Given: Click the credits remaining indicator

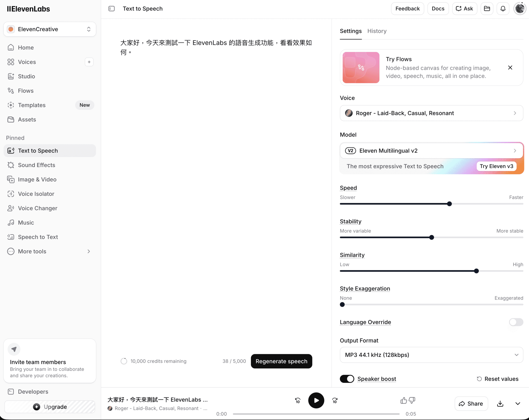Looking at the screenshot, I should 154,361.
